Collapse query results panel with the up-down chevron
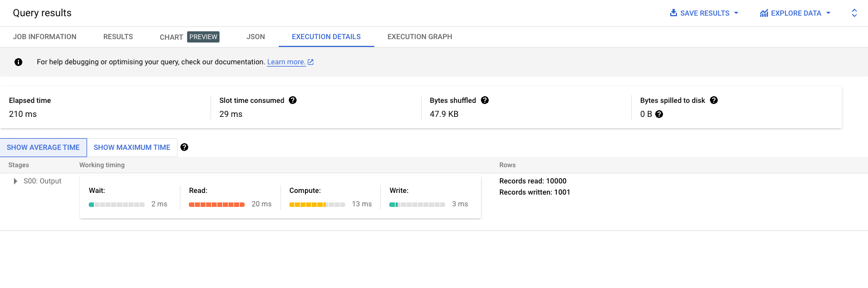This screenshot has height=288, width=868. tap(854, 13)
